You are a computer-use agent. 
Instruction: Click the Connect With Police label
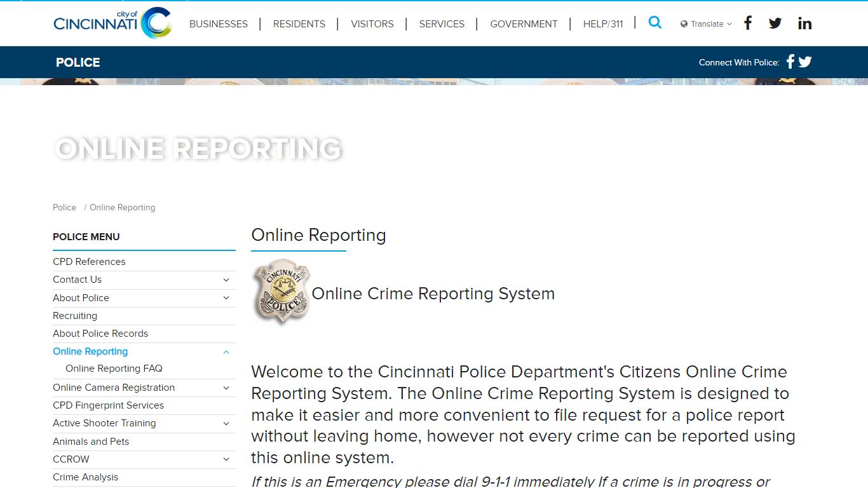pos(739,62)
